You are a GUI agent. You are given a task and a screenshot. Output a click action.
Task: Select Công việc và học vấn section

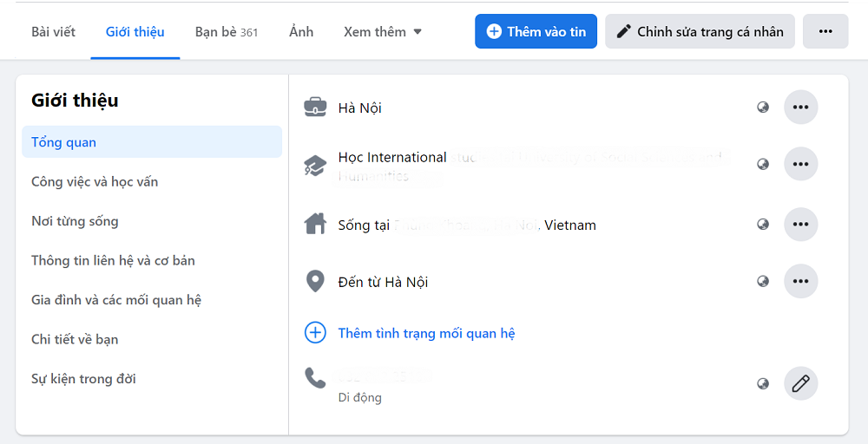95,182
